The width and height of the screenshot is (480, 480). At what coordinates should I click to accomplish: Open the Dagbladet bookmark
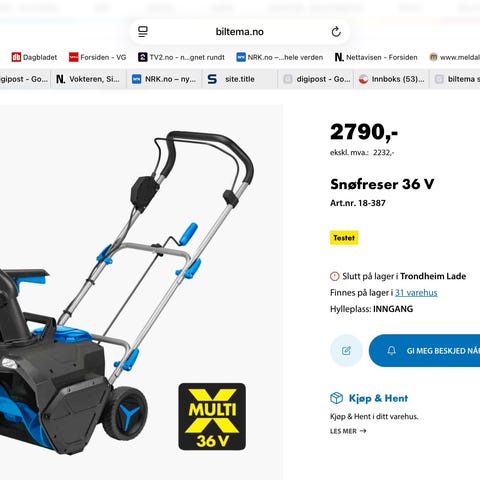tap(34, 57)
